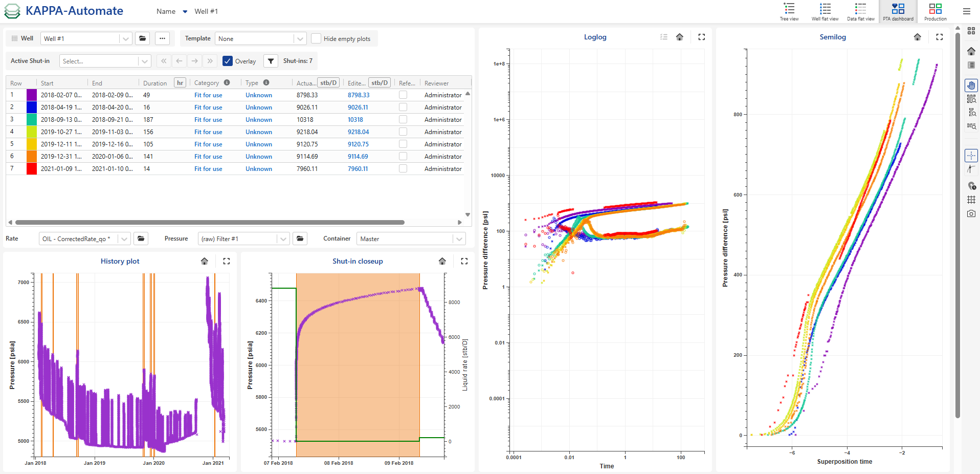Select the pan tool in right sidebar
This screenshot has height=474, width=980.
click(971, 85)
